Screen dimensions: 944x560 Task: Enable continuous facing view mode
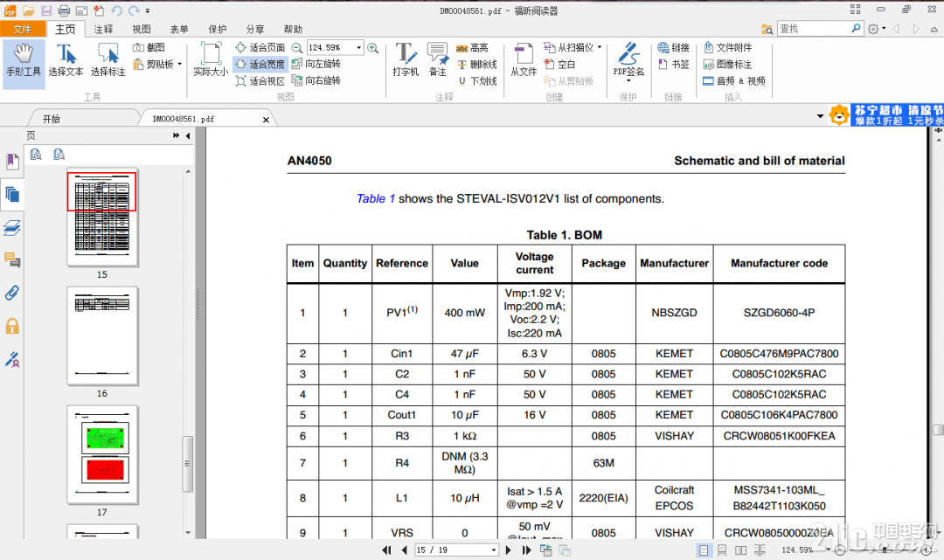760,550
